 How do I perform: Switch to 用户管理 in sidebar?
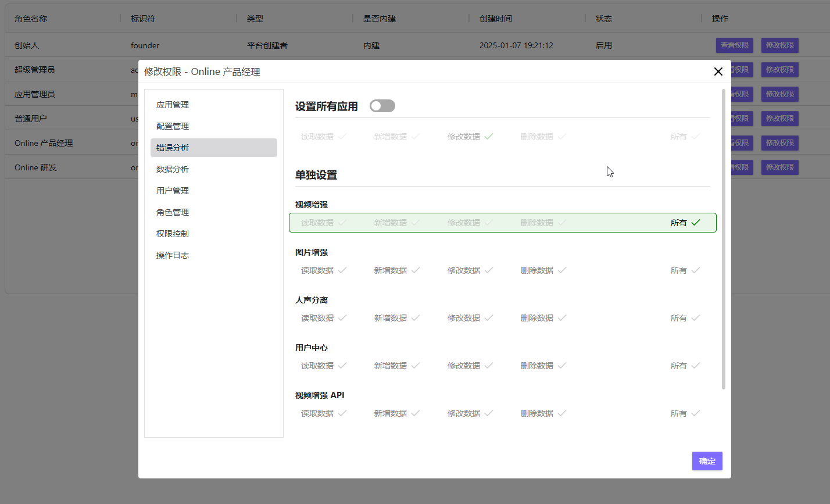173,191
